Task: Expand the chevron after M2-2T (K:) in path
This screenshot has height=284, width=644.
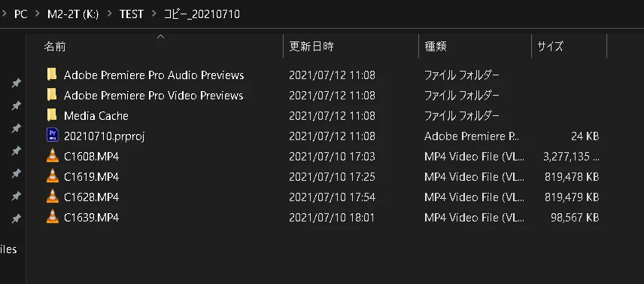Action: (x=110, y=14)
